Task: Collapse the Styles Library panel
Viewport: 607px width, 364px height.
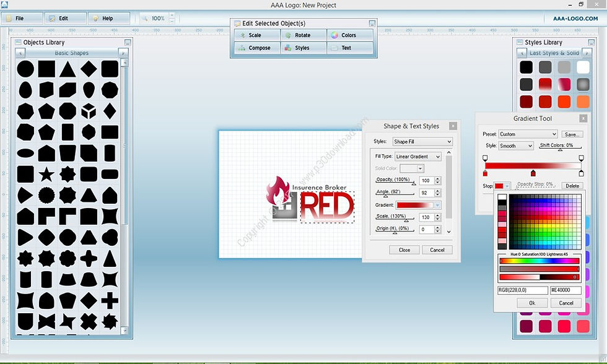Action: [x=591, y=42]
